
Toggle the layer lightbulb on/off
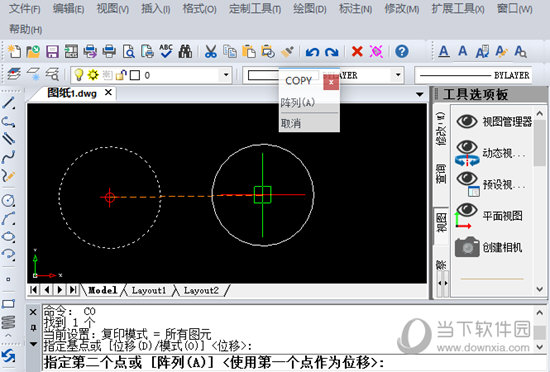79,75
